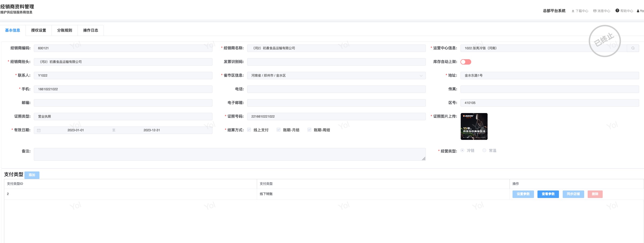This screenshot has height=243, width=644.
Task: Click the 手机 input field
Action: [x=123, y=89]
